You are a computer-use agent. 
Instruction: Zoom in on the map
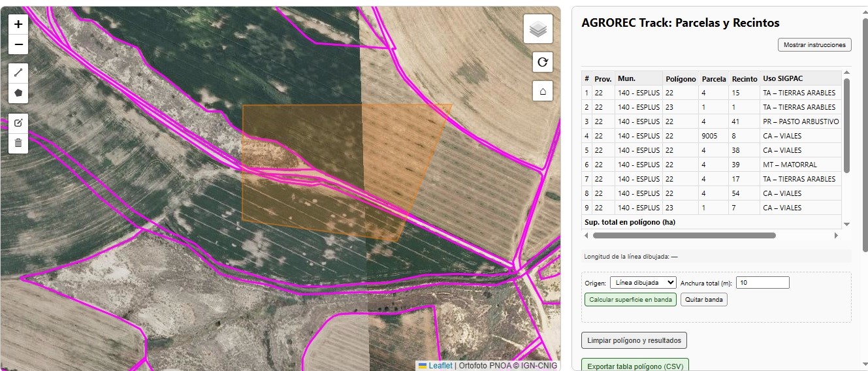[18, 24]
